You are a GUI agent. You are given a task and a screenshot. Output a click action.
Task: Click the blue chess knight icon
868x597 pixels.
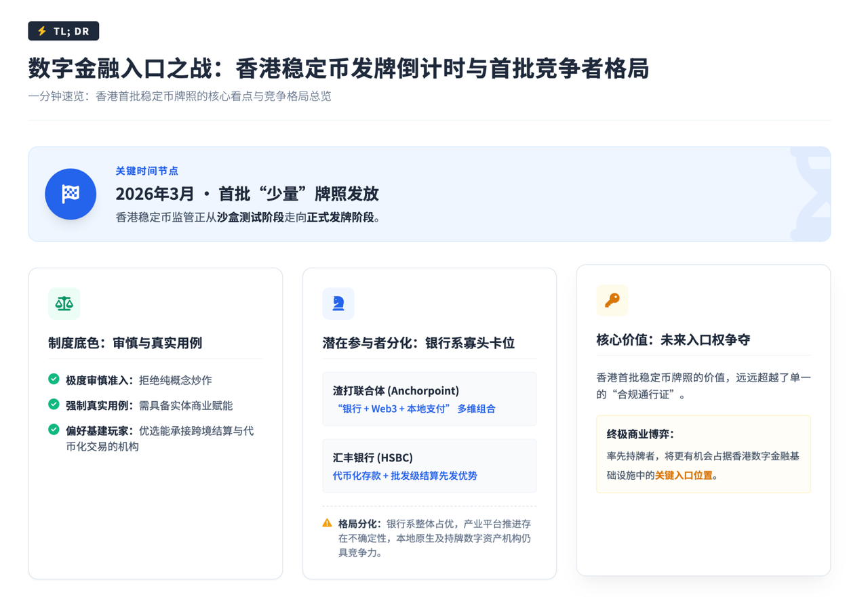tap(338, 304)
